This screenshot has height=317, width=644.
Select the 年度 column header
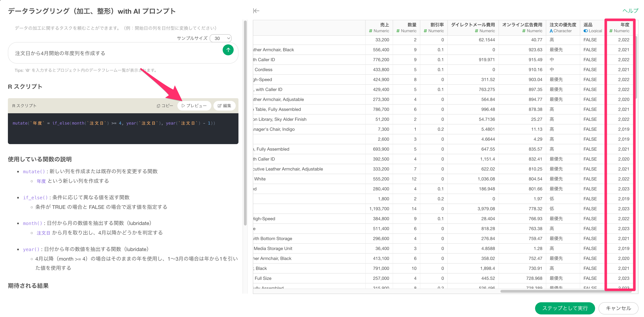tap(624, 25)
